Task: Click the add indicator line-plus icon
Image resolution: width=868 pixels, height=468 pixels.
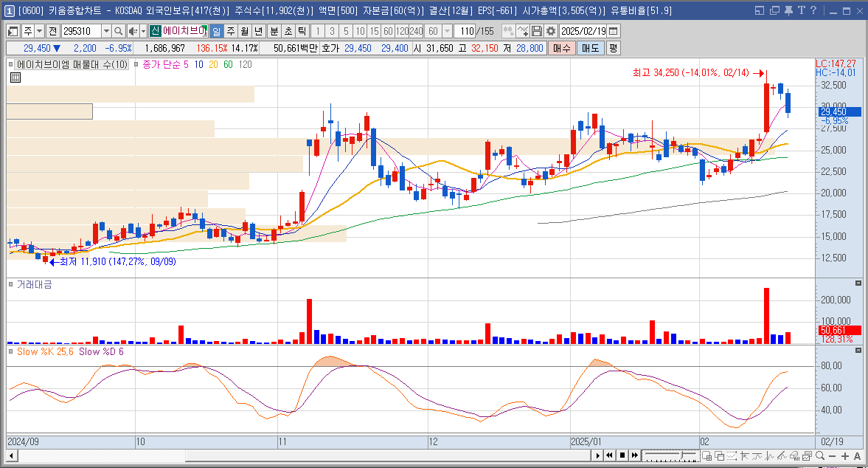Action: [x=523, y=31]
